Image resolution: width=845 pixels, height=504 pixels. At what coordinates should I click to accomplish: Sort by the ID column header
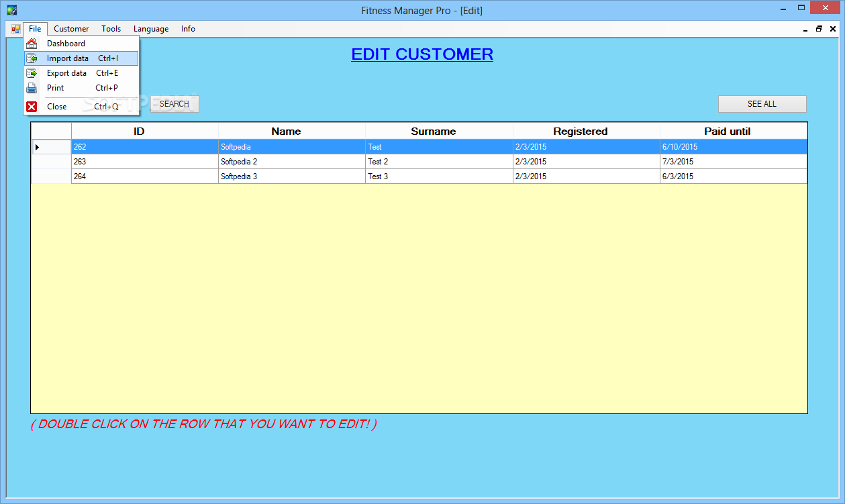145,132
